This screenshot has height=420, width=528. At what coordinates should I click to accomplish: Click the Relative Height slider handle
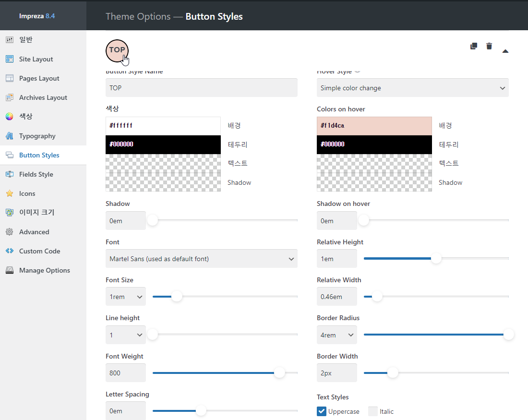(x=436, y=258)
